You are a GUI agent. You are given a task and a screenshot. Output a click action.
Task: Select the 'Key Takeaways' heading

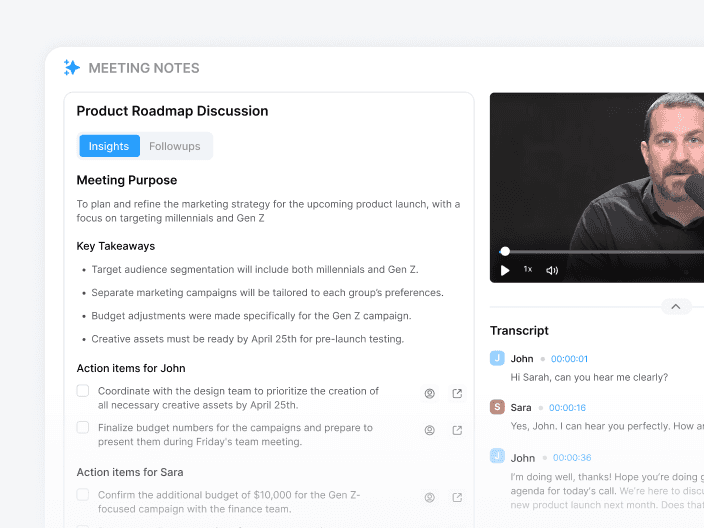(116, 246)
